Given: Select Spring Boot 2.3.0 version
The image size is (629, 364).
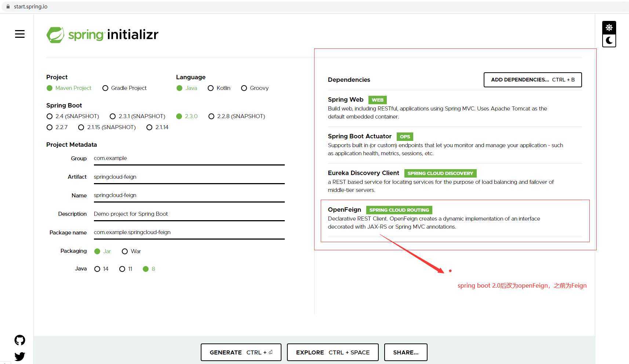Looking at the screenshot, I should pyautogui.click(x=187, y=116).
